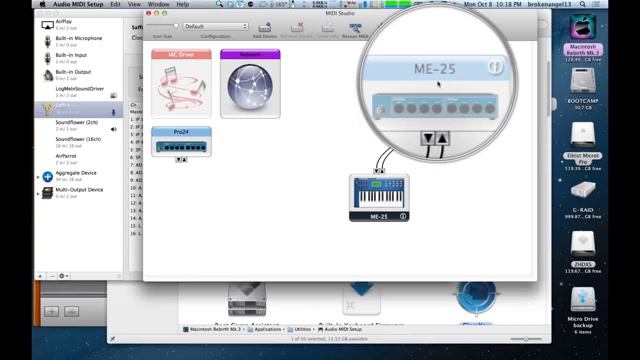Select the ME-25 keyboard device icon
This screenshot has height=360, width=640.
[x=379, y=198]
